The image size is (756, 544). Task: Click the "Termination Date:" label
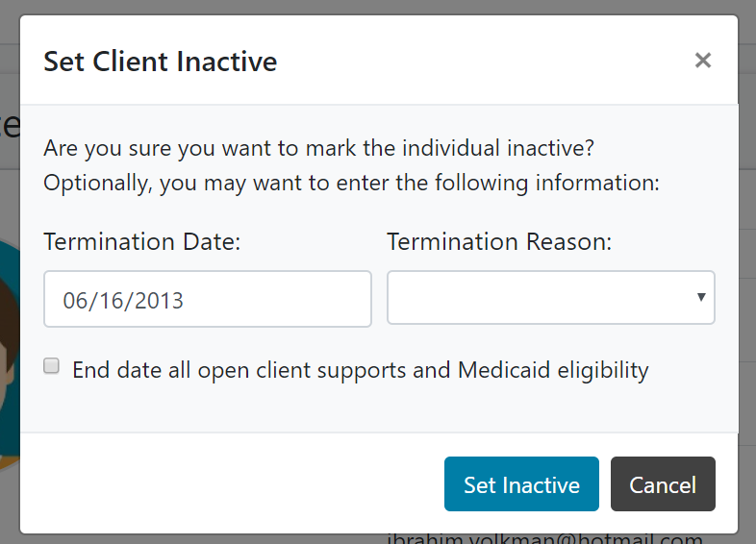point(141,242)
